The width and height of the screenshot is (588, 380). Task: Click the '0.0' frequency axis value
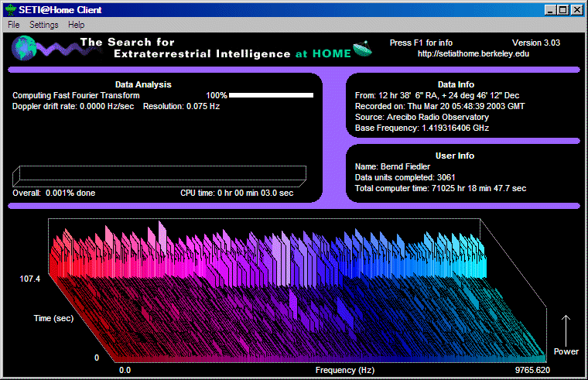tap(125, 370)
